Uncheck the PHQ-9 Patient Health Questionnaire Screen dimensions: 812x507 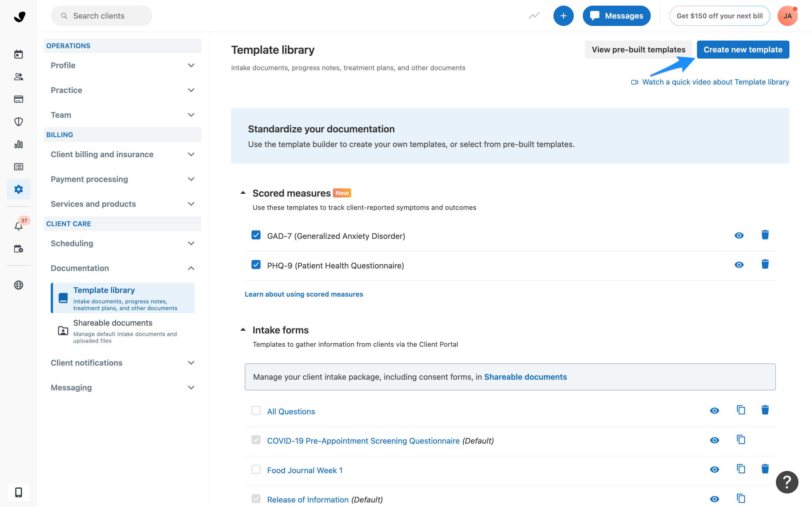(x=256, y=264)
